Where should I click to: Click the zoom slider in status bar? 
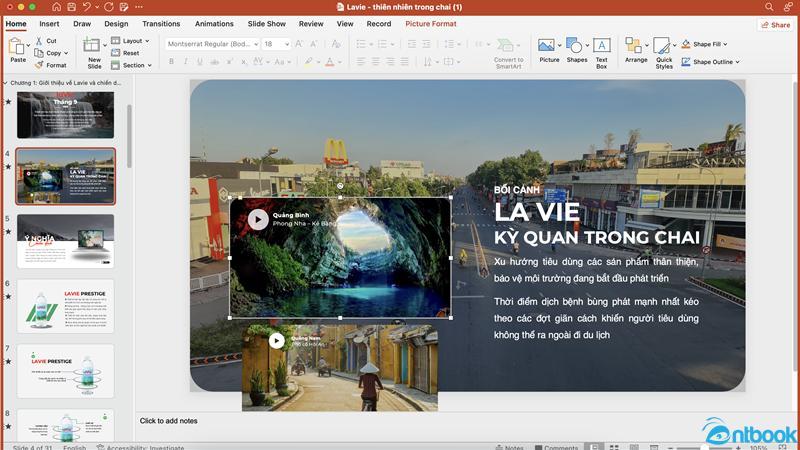pos(704,447)
